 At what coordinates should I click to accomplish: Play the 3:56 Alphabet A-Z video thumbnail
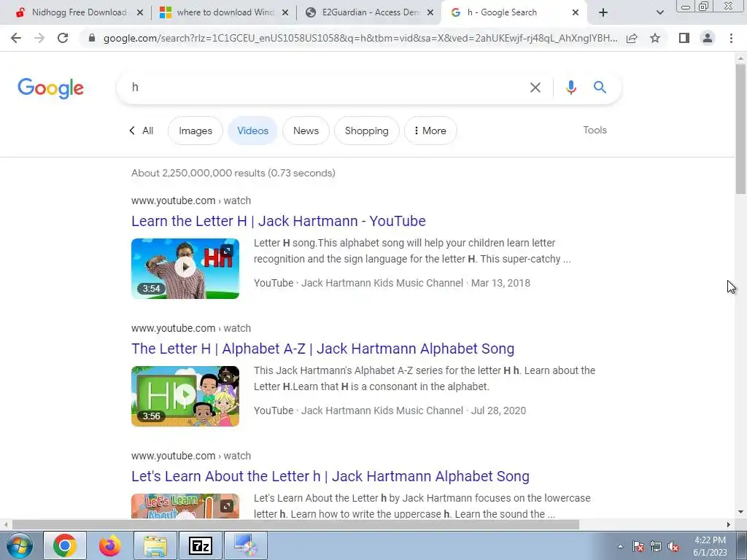185,396
